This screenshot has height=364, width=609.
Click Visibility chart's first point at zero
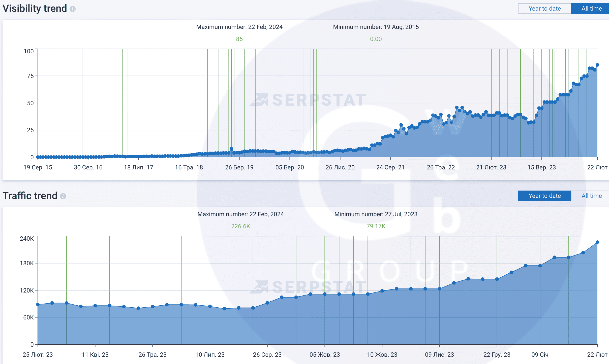tap(38, 157)
